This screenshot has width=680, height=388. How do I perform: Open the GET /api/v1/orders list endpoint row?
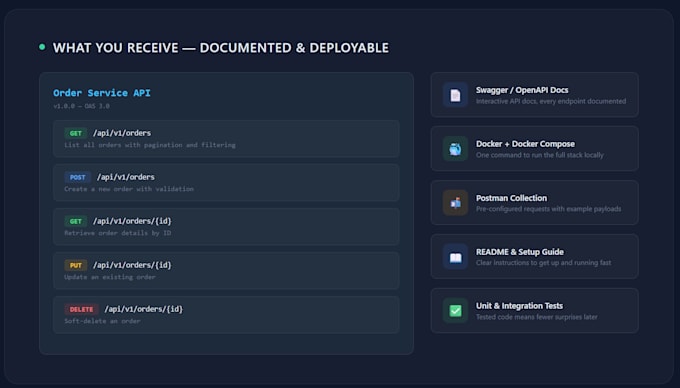point(226,139)
